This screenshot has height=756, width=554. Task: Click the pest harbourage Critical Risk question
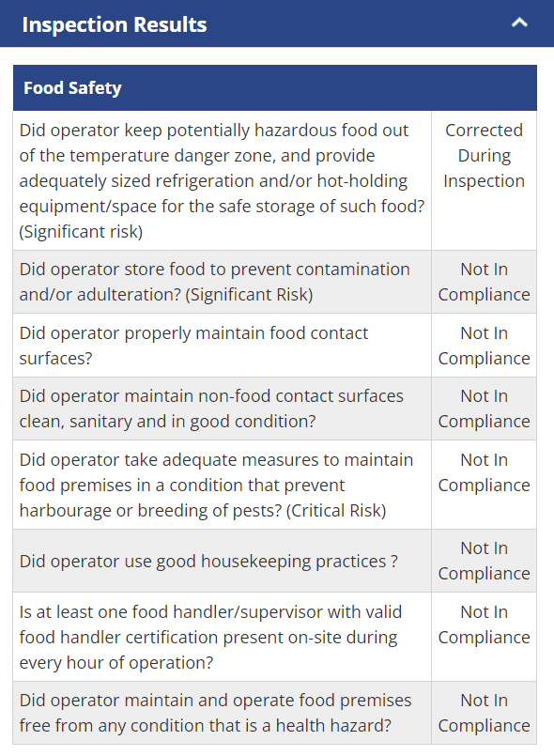[x=216, y=485]
